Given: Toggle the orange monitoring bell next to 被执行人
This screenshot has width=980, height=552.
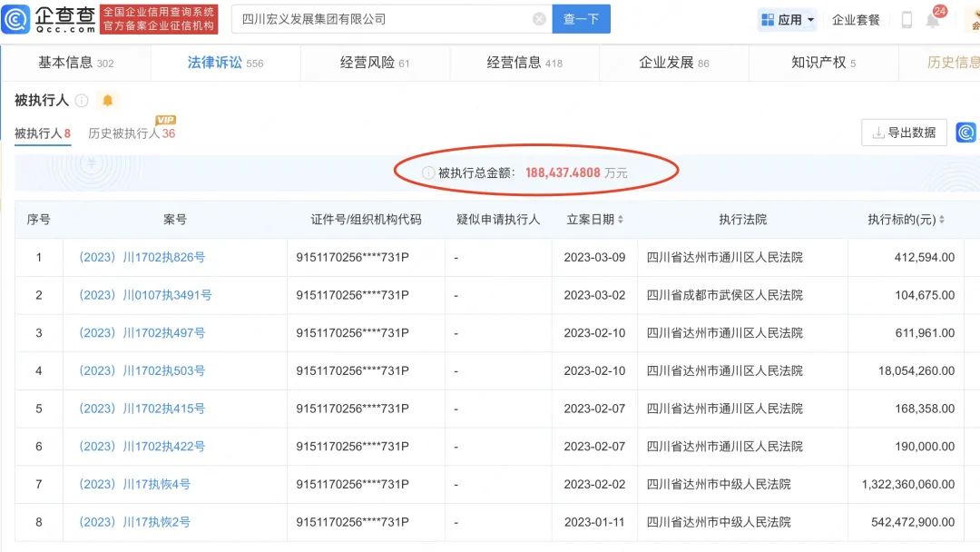Looking at the screenshot, I should coord(108,101).
